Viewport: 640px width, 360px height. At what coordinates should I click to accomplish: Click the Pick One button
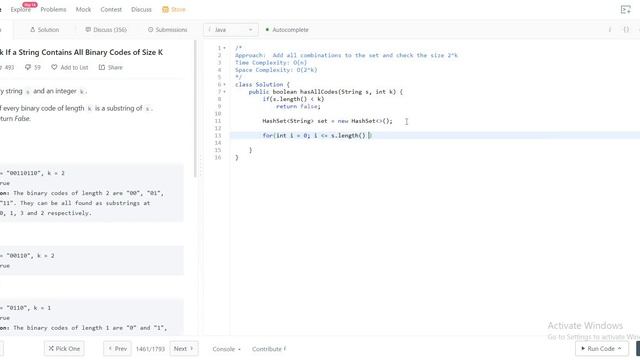(64, 349)
